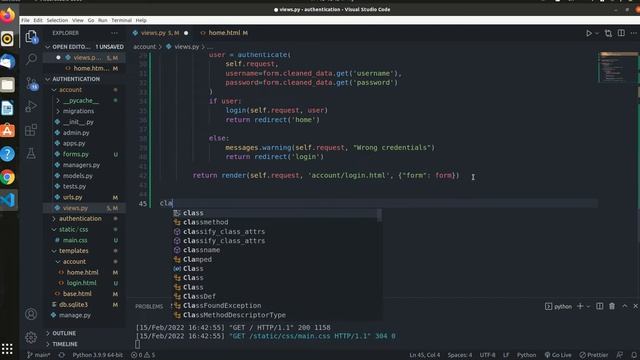640x360 pixels.
Task: Open Help from the dock
Action: [x=8, y=154]
